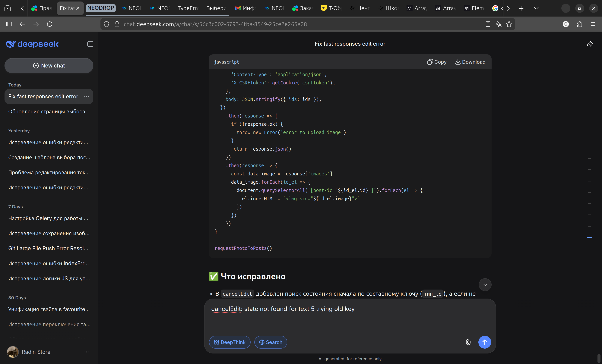Switch to the TypeError browser tab

point(188,8)
